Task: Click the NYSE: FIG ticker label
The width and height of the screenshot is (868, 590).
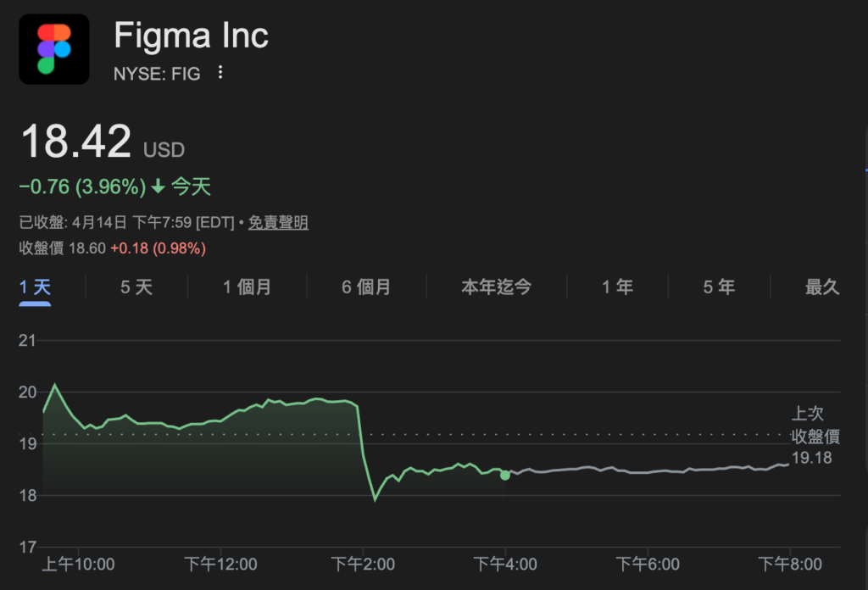Action: pos(157,74)
